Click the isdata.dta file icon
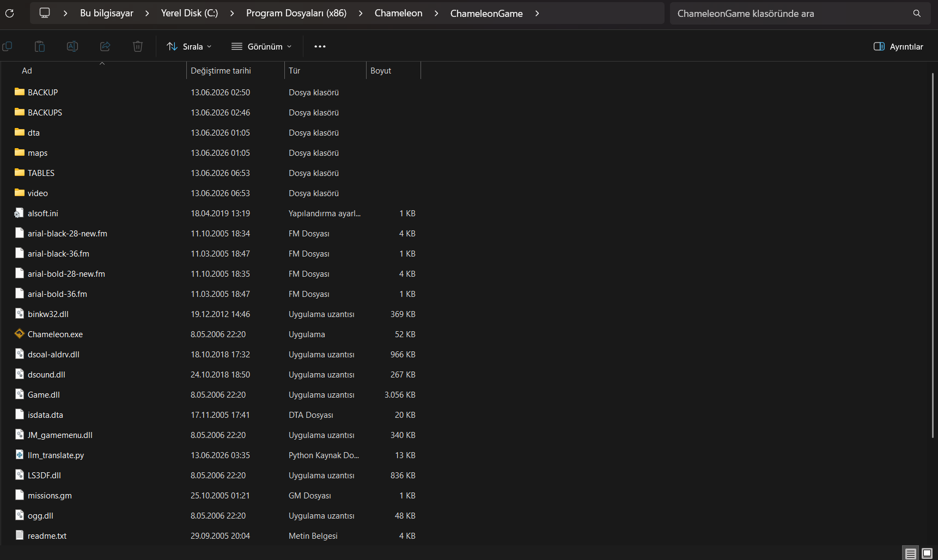Viewport: 938px width, 560px height. [x=20, y=415]
